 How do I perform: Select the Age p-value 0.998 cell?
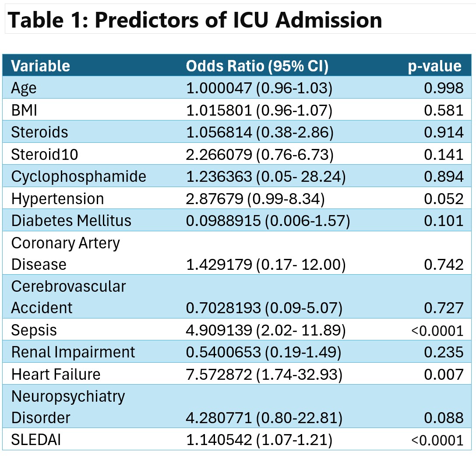coord(444,88)
